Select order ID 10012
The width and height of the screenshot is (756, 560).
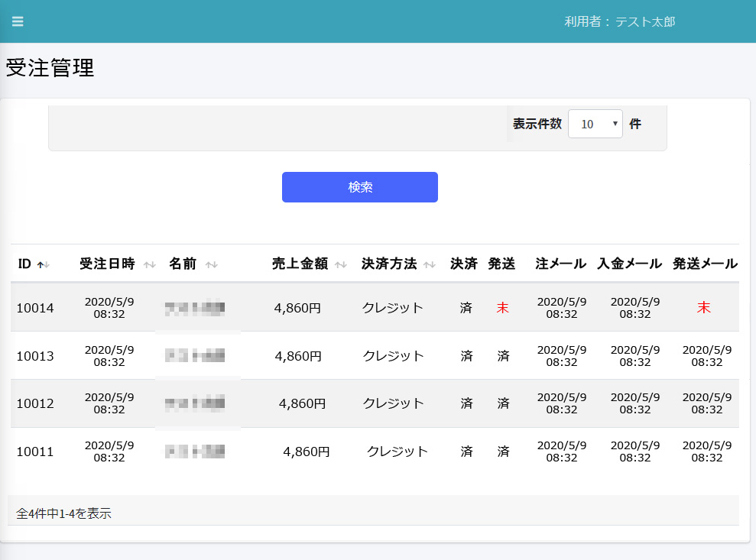(x=35, y=403)
